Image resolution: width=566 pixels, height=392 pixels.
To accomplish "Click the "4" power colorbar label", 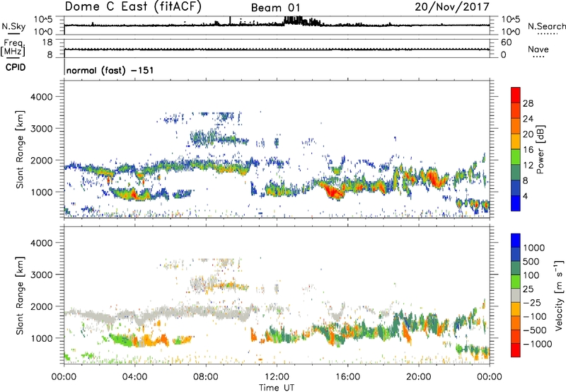I will point(526,196).
